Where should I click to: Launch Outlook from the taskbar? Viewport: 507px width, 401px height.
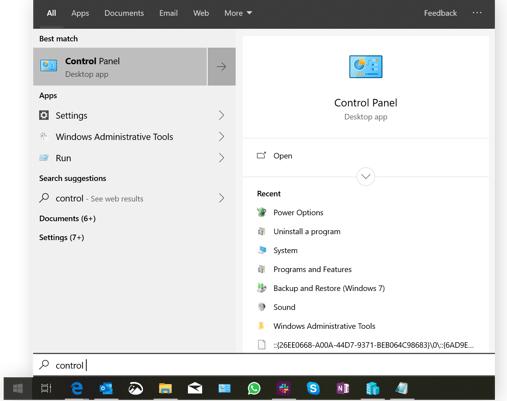pyautogui.click(x=106, y=388)
